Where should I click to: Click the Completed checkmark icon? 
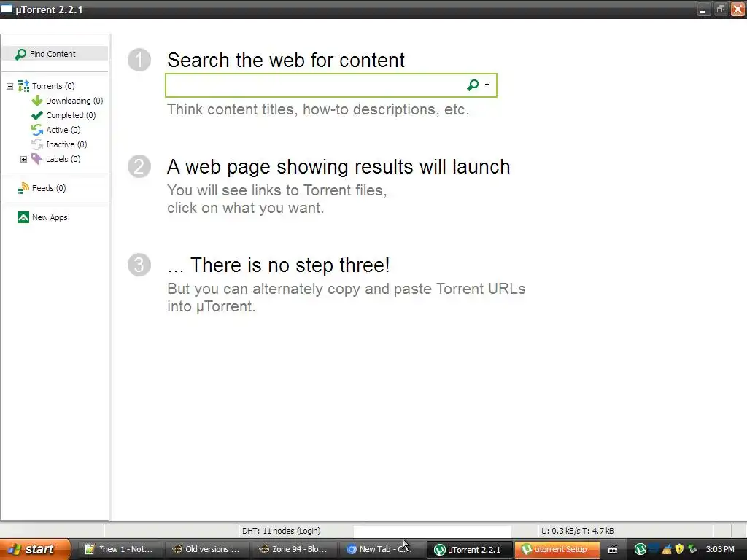coord(37,115)
